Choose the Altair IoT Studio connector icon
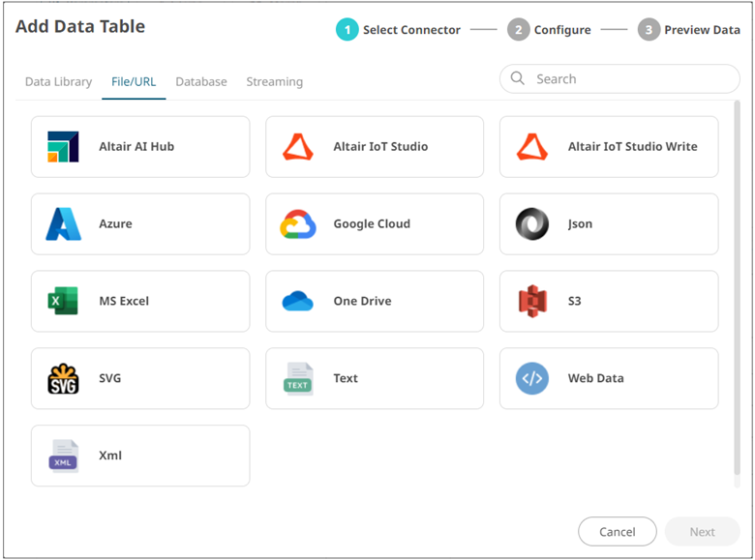 (x=298, y=147)
